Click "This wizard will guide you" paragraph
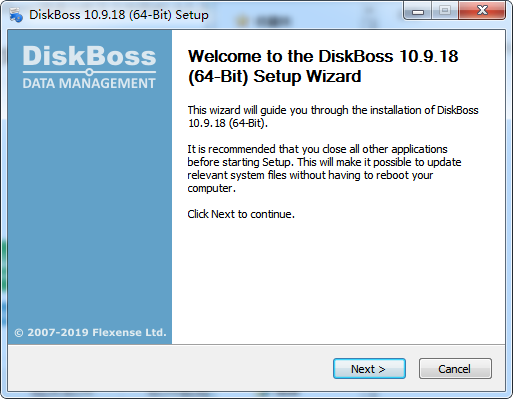 pos(333,116)
